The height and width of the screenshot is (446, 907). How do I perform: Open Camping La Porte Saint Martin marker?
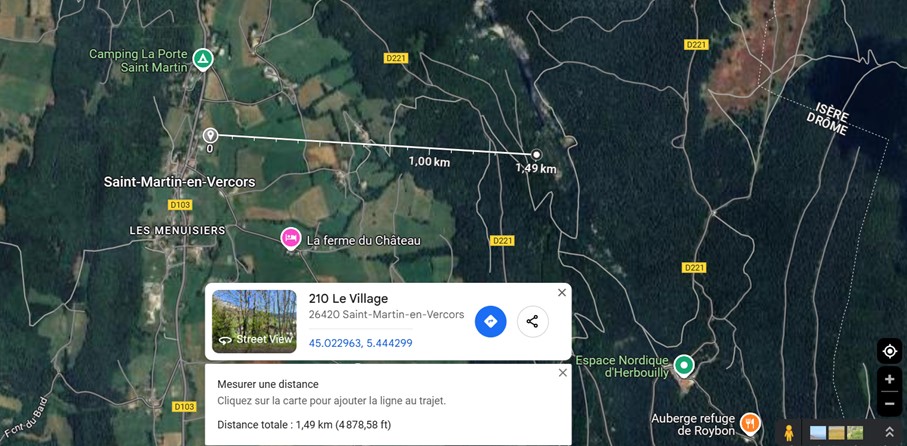tap(202, 59)
